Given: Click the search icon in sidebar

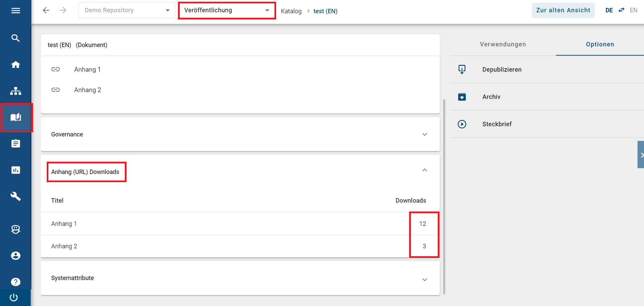Looking at the screenshot, I should [x=16, y=38].
